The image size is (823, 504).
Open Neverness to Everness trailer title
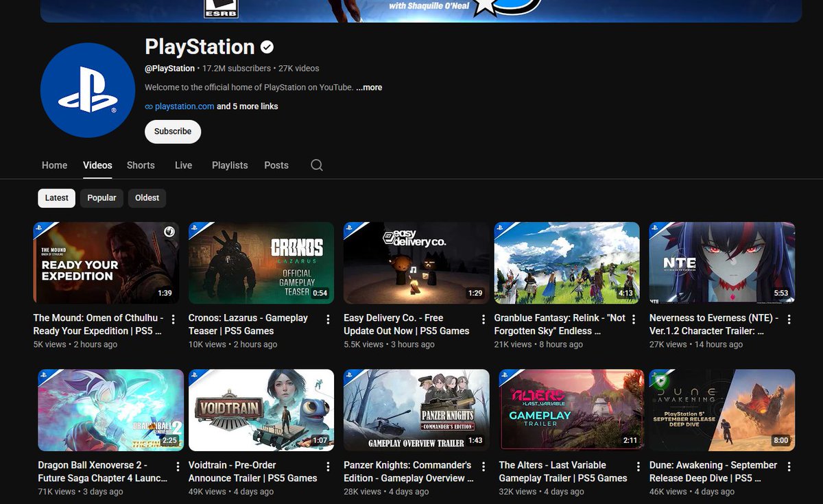pyautogui.click(x=714, y=324)
